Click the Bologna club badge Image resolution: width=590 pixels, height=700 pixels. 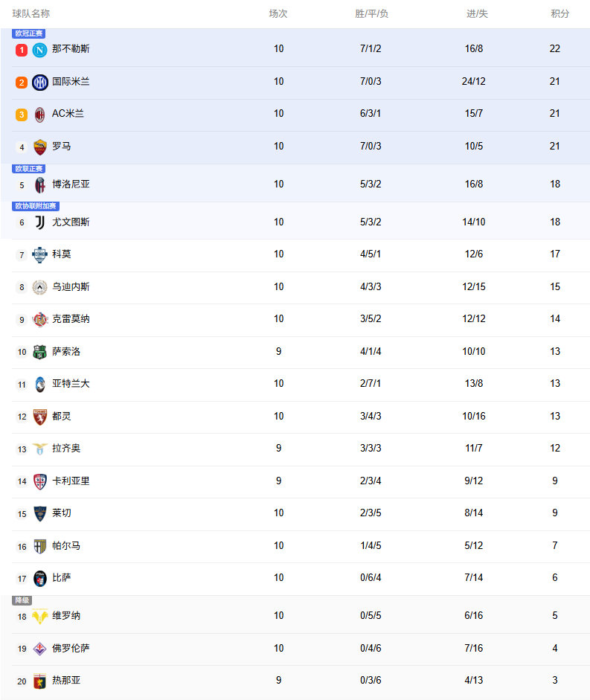(40, 184)
